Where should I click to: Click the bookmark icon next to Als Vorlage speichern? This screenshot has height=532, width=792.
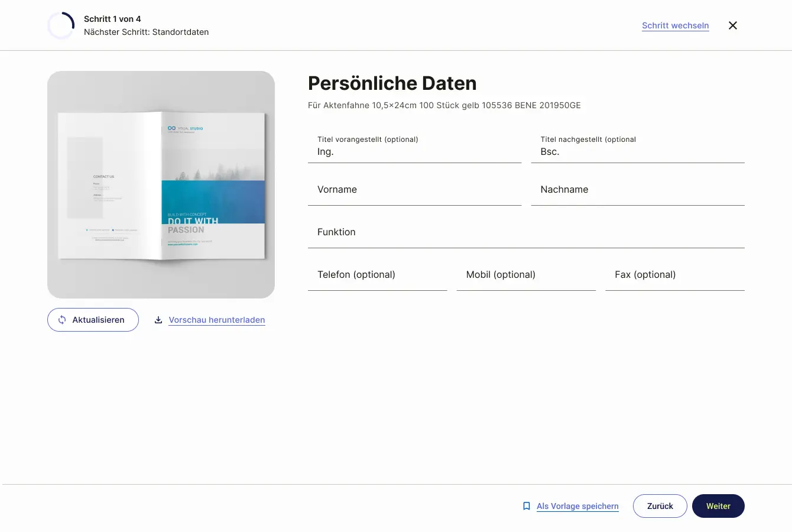[x=526, y=506]
